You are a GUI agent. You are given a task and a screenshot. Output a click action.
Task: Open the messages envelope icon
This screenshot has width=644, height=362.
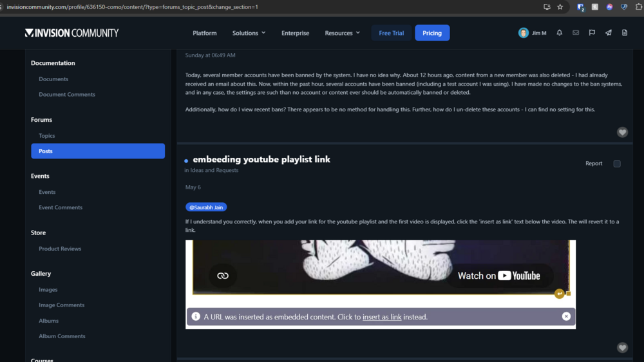[576, 33]
